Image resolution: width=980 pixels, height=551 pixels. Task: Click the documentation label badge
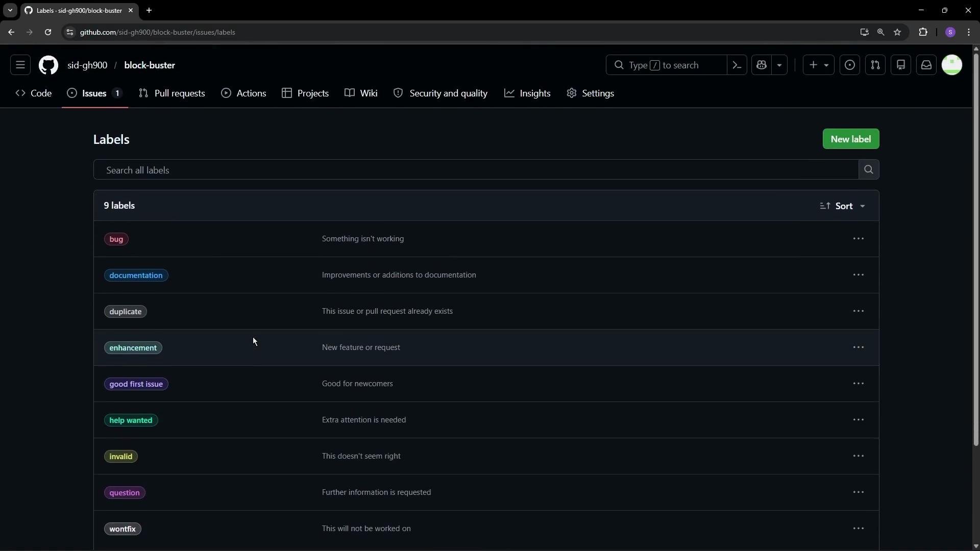136,275
